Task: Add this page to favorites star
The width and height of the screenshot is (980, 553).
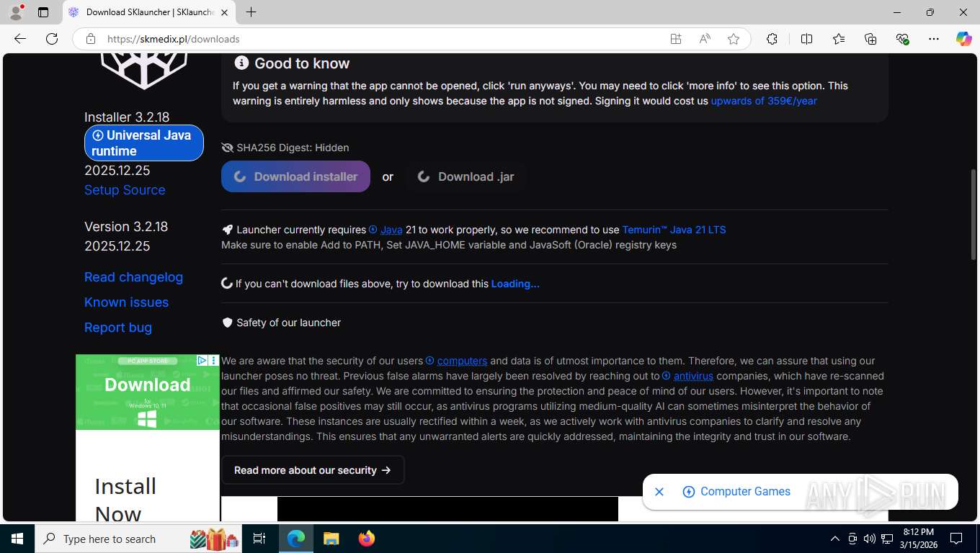Action: (734, 39)
